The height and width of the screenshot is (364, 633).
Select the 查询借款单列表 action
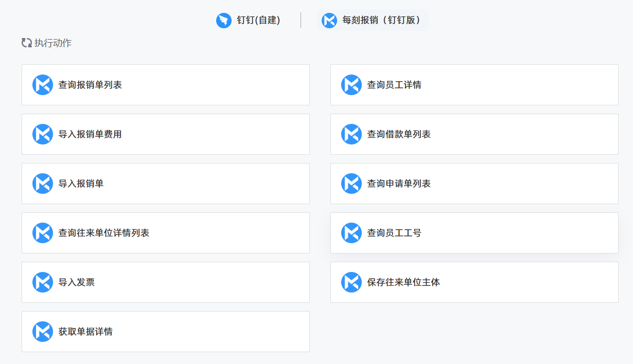(474, 134)
